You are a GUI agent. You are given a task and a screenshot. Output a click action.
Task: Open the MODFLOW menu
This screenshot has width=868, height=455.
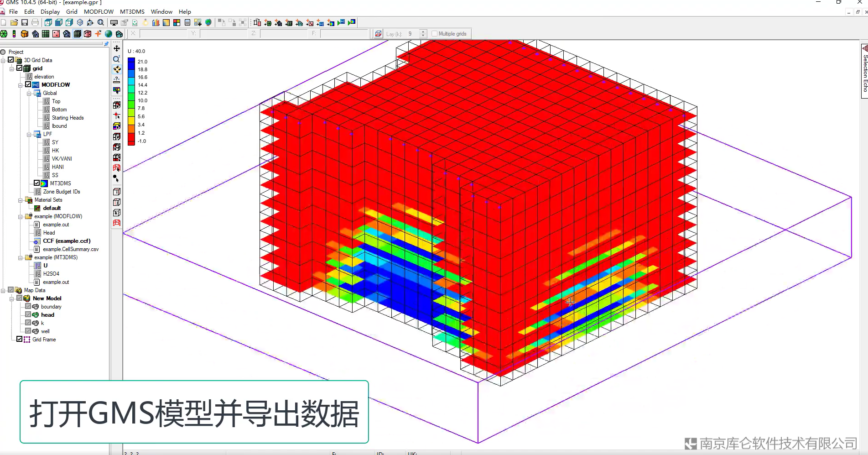99,12
